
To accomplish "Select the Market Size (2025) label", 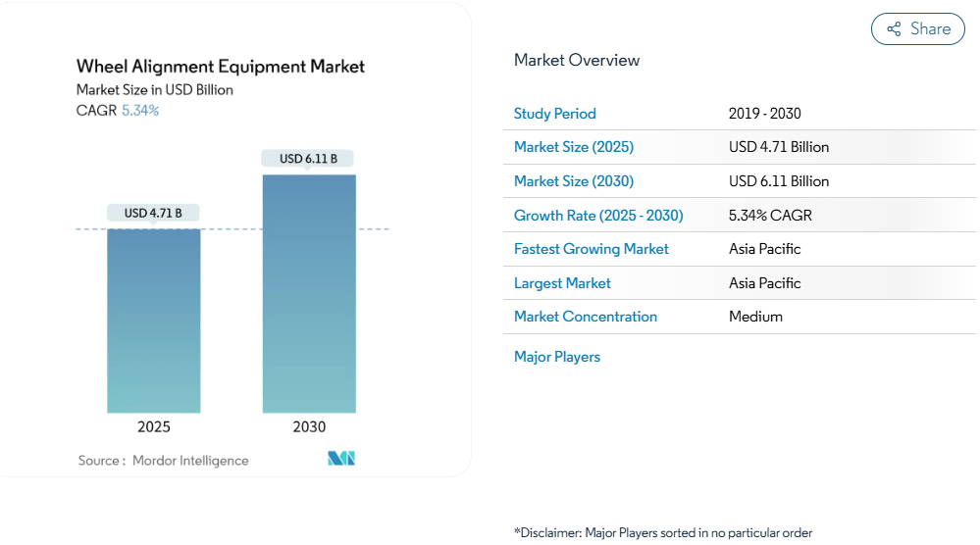I will click(x=573, y=147).
